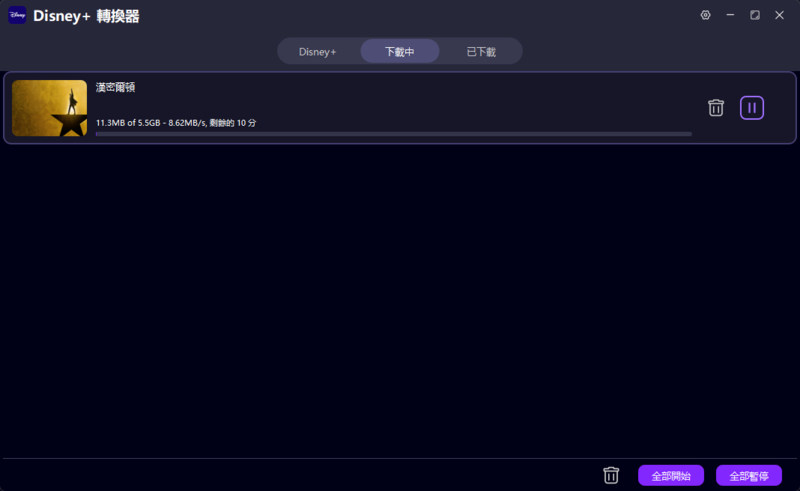Click the Hamilton poster thumbnail
Image resolution: width=800 pixels, height=491 pixels.
pyautogui.click(x=49, y=108)
